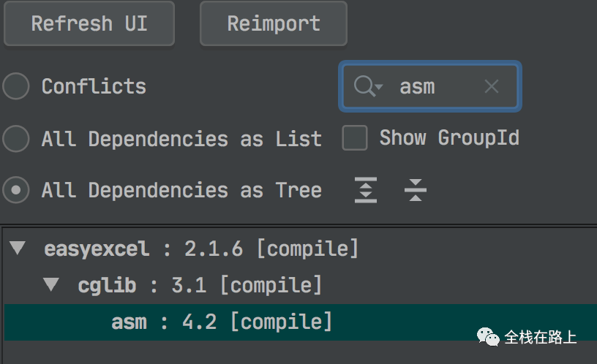Click the Reimport button
This screenshot has width=597, height=364.
click(x=274, y=23)
